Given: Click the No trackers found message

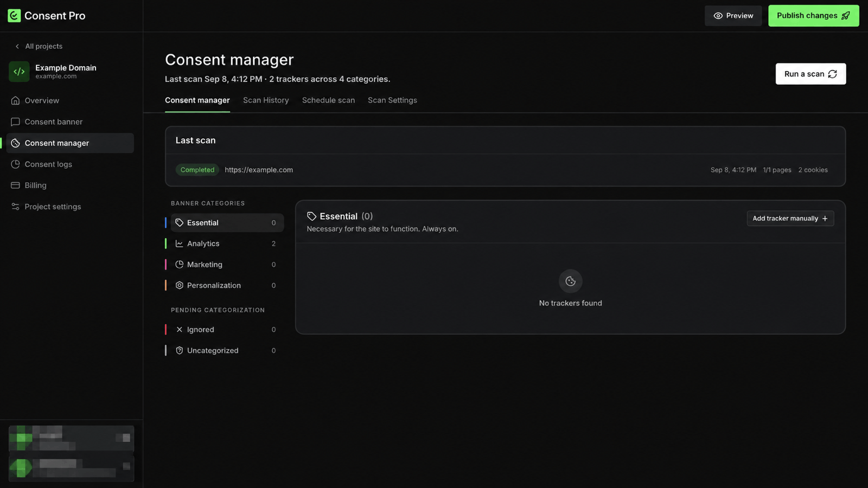Looking at the screenshot, I should (570, 303).
